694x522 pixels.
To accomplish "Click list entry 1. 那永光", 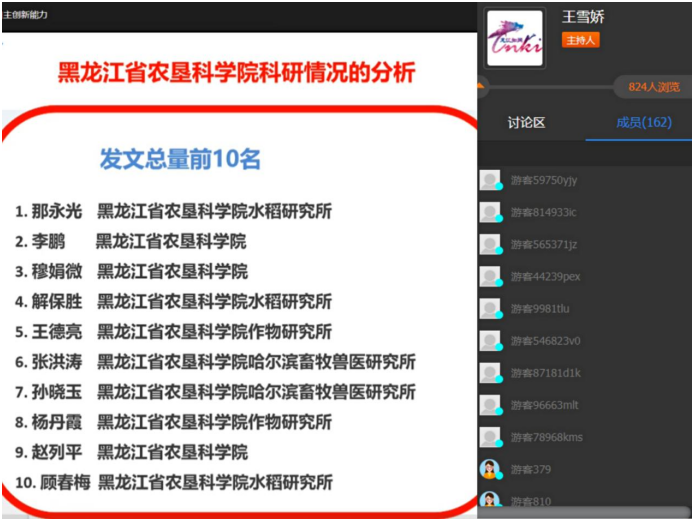I will [x=174, y=211].
